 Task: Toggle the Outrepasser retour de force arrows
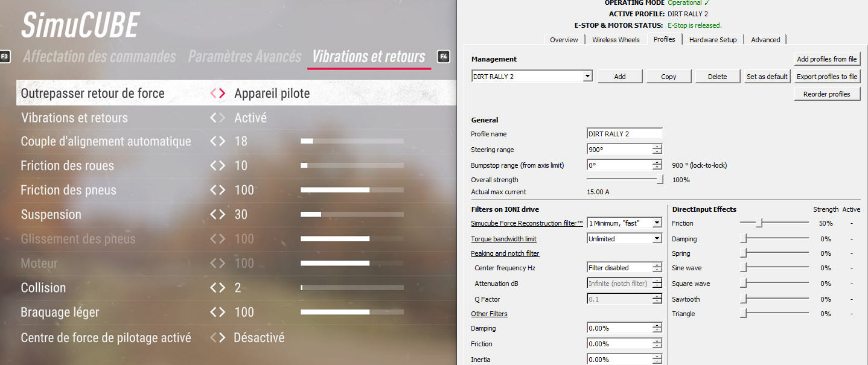click(218, 94)
